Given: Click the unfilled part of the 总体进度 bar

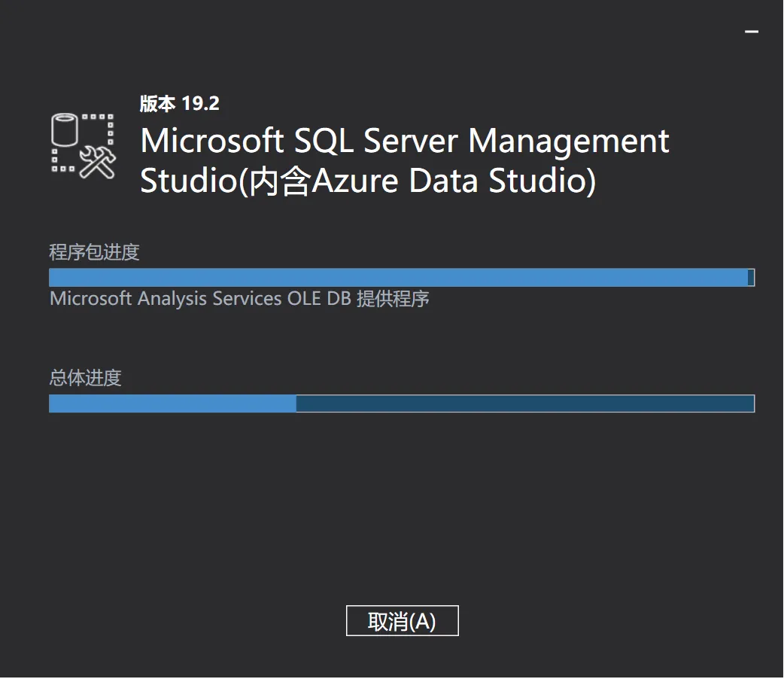Looking at the screenshot, I should point(524,403).
